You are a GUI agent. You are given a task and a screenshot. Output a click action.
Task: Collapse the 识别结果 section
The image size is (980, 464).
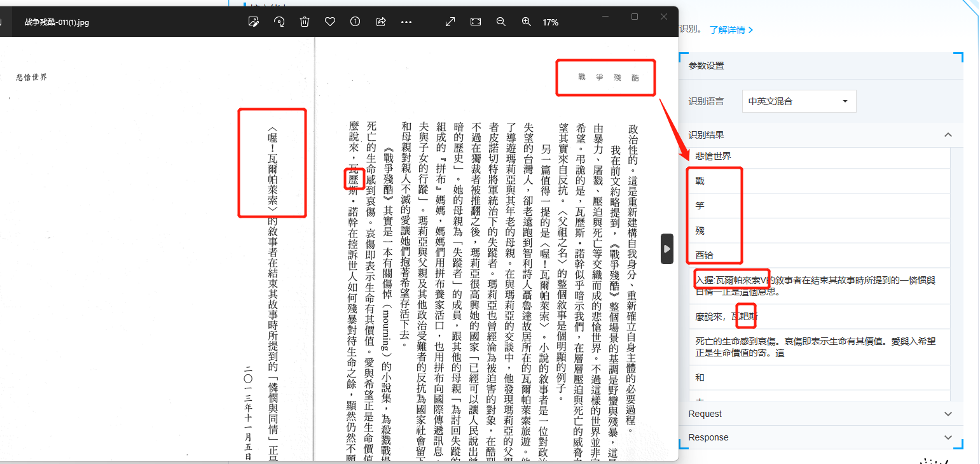[948, 135]
